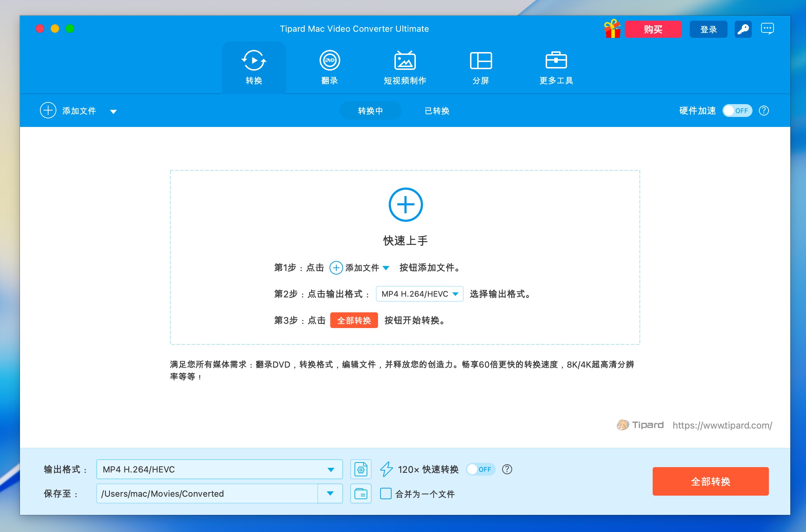Select the 转换中 tab
This screenshot has width=806, height=532.
tap(370, 111)
